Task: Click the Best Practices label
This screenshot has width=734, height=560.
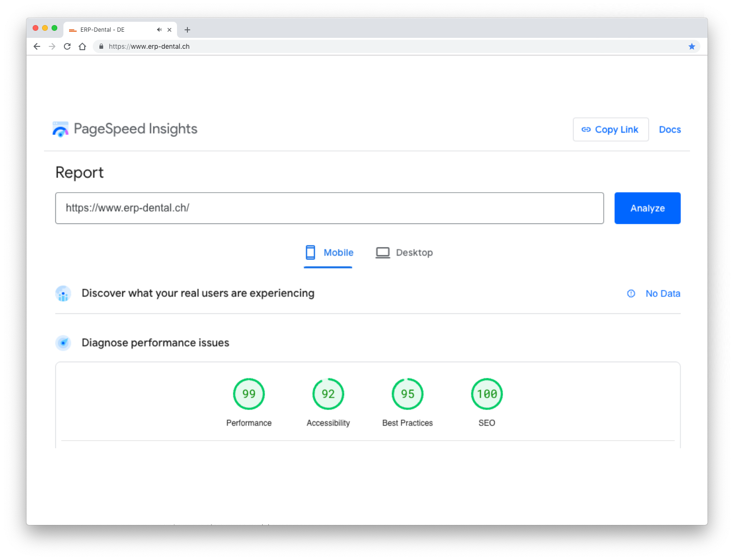Action: click(x=407, y=423)
